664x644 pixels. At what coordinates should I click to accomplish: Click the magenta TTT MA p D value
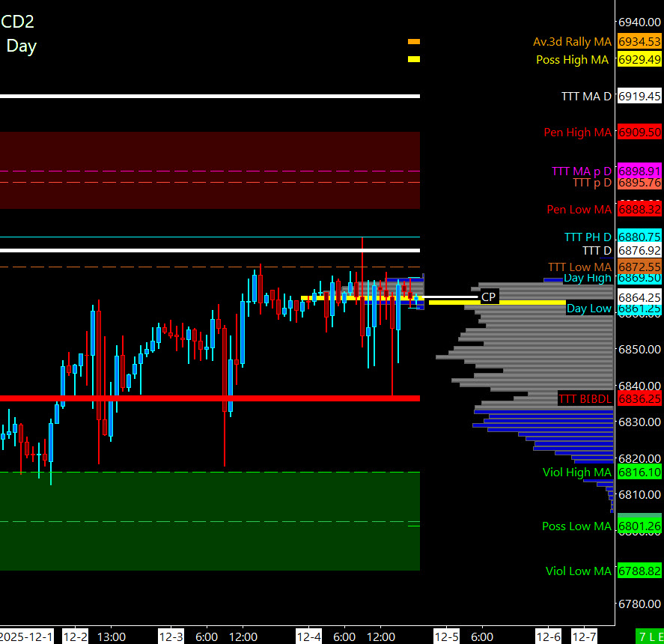(x=639, y=171)
